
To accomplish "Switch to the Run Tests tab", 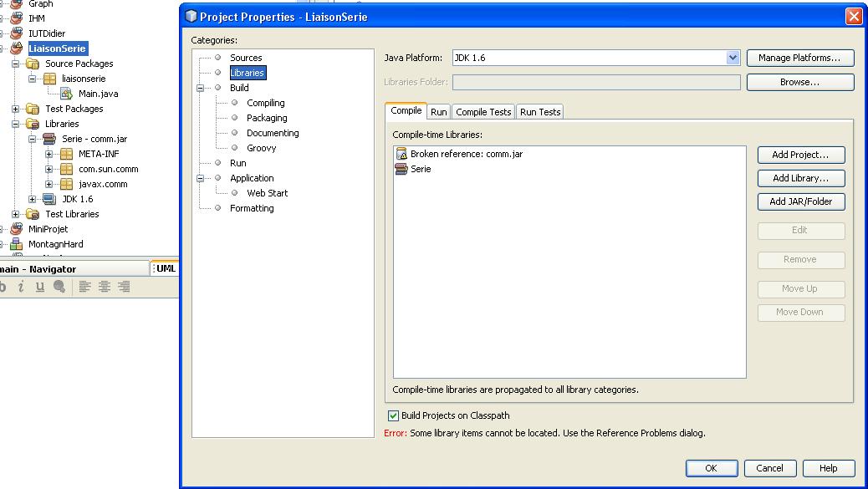I will click(540, 112).
